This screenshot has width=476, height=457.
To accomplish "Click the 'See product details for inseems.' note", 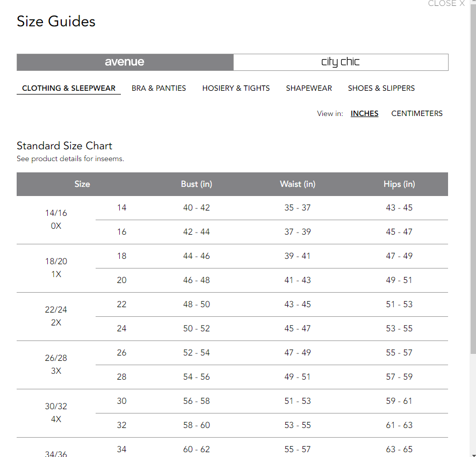I will click(70, 159).
